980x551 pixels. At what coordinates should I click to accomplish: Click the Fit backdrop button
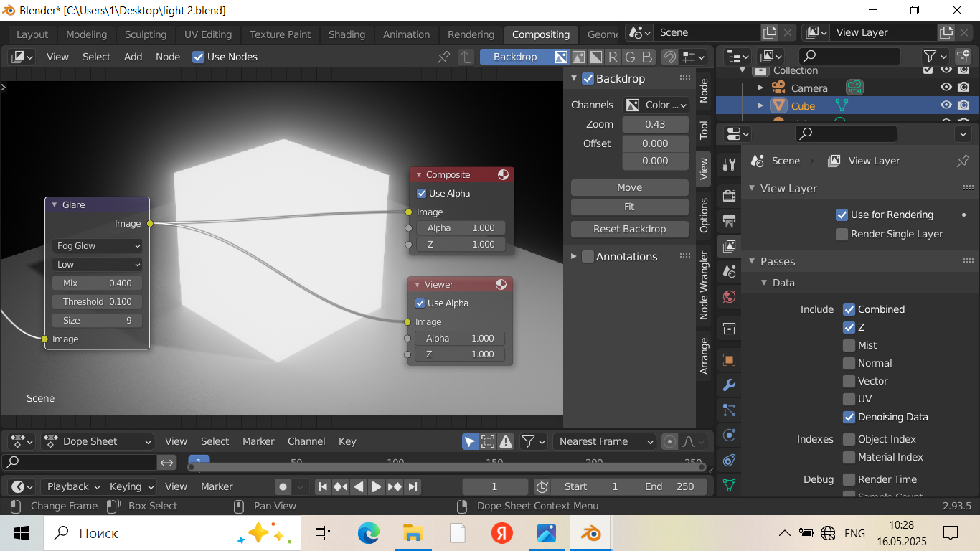pos(629,207)
